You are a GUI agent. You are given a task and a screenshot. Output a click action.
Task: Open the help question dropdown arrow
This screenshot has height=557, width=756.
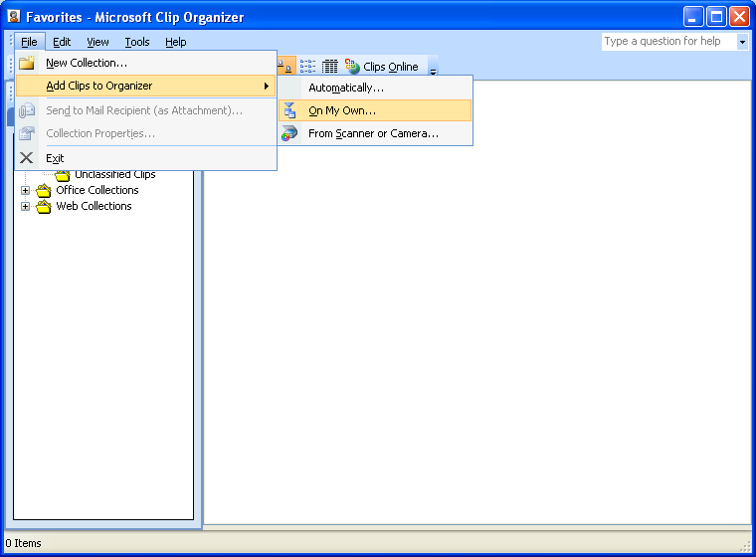(x=742, y=42)
